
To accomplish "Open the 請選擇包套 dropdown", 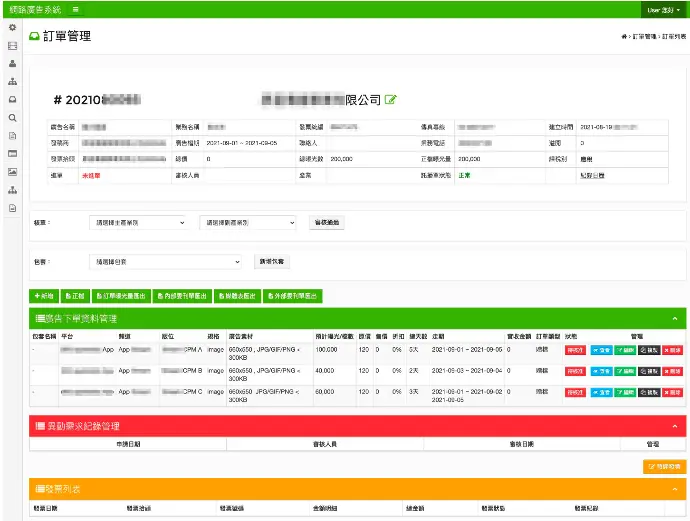I will [x=165, y=261].
